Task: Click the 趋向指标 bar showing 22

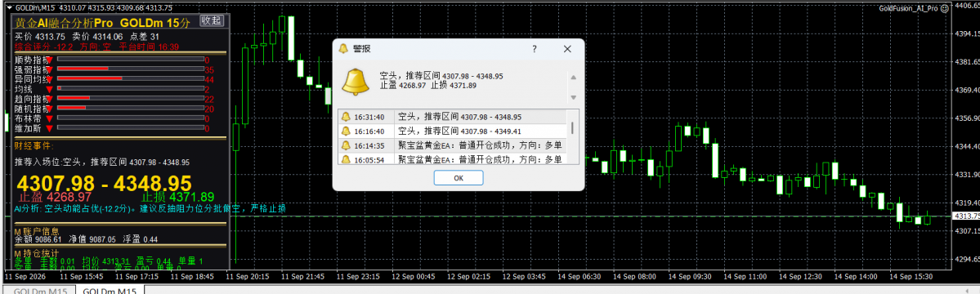Action: point(131,98)
